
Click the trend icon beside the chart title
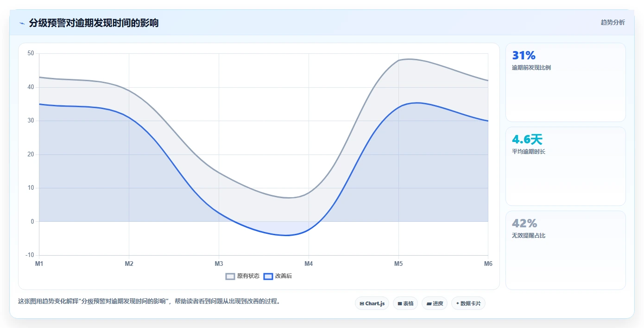click(22, 23)
